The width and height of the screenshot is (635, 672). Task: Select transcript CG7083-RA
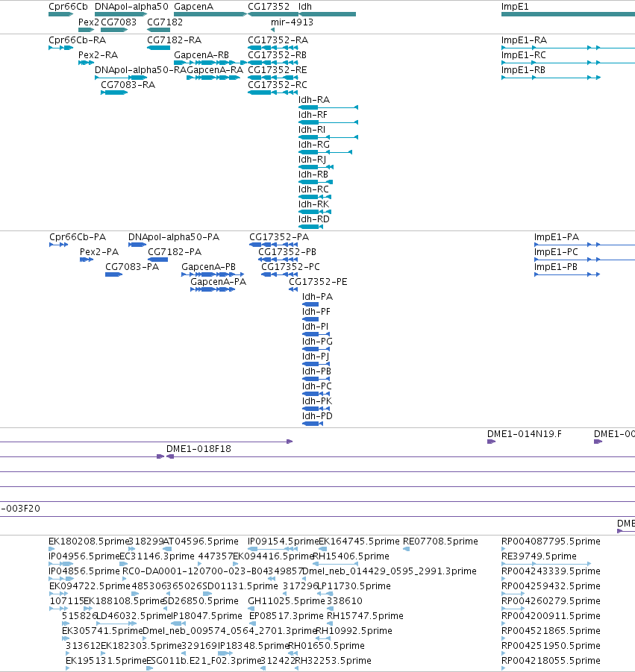point(114,92)
